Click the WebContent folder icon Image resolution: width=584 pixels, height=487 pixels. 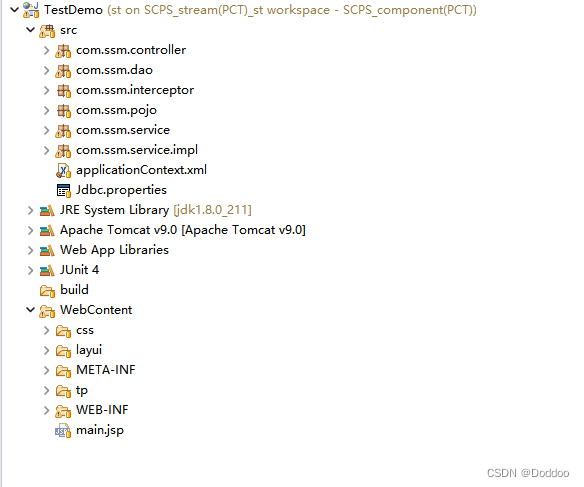47,311
